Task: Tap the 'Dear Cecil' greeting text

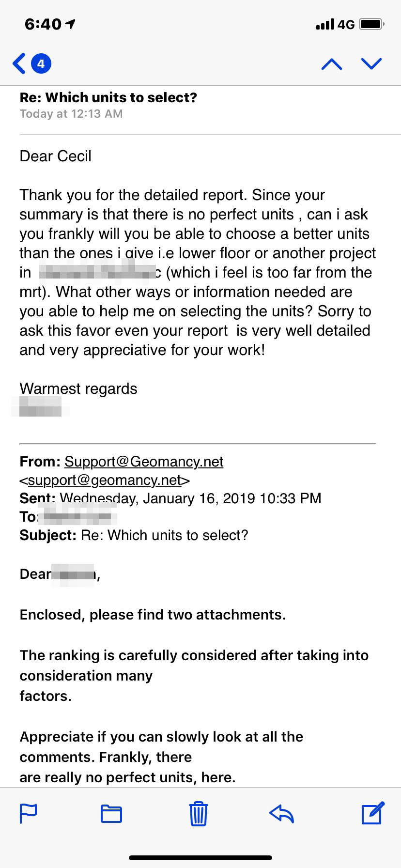Action: pyautogui.click(x=55, y=156)
